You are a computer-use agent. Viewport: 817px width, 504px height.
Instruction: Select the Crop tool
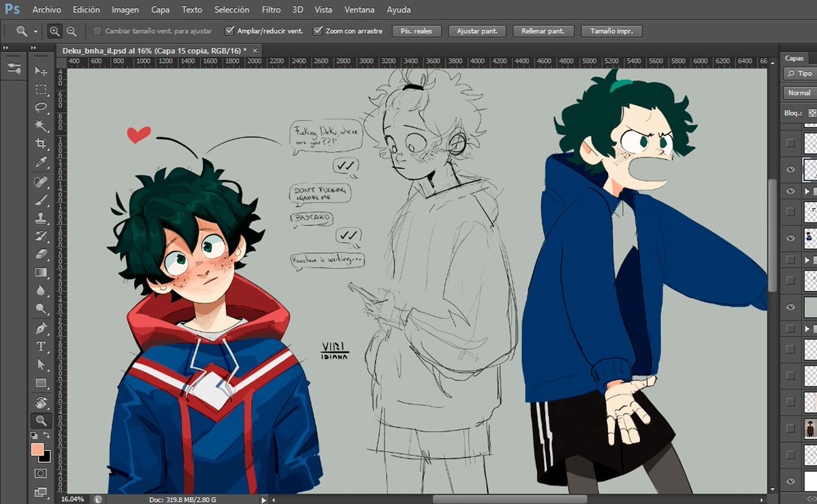(41, 144)
